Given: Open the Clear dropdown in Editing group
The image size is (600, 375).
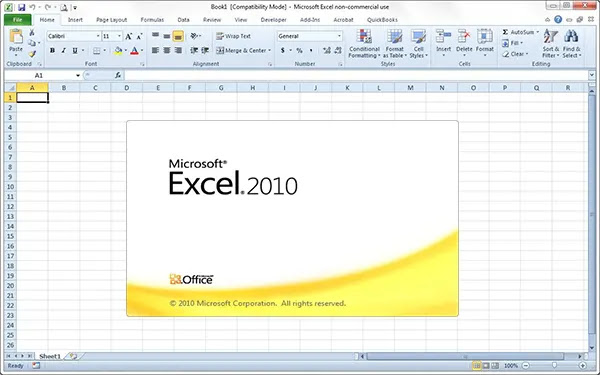Looking at the screenshot, I should 515,54.
